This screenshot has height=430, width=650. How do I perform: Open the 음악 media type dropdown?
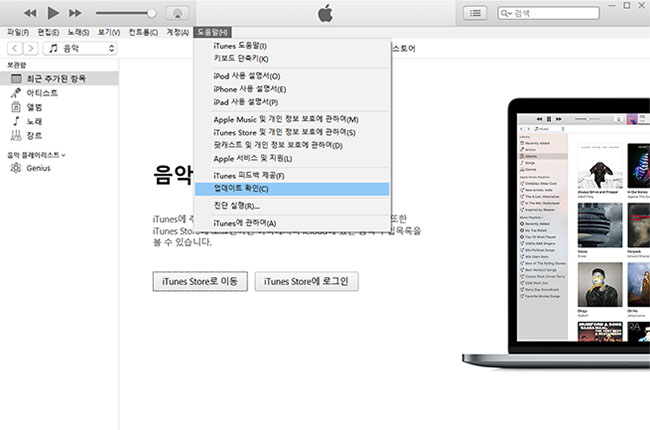(80, 49)
